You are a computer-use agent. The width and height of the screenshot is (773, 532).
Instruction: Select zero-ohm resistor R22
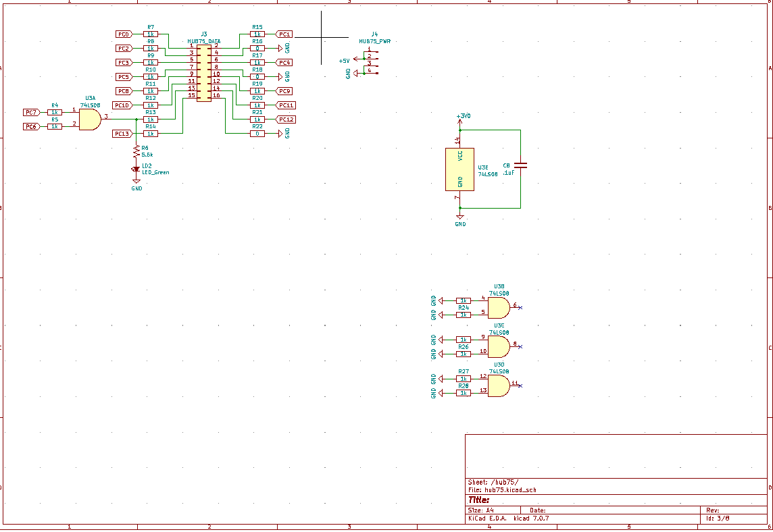257,134
